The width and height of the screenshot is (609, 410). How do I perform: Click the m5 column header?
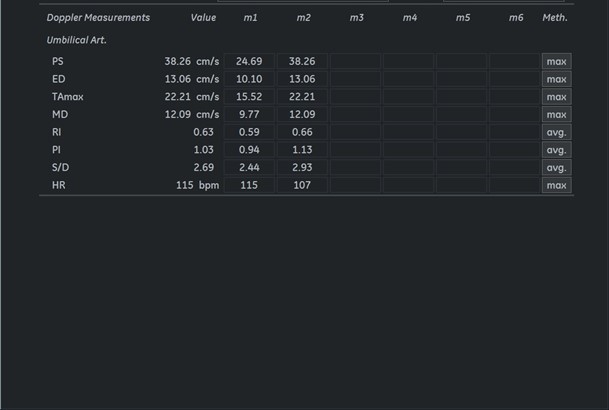(x=463, y=17)
